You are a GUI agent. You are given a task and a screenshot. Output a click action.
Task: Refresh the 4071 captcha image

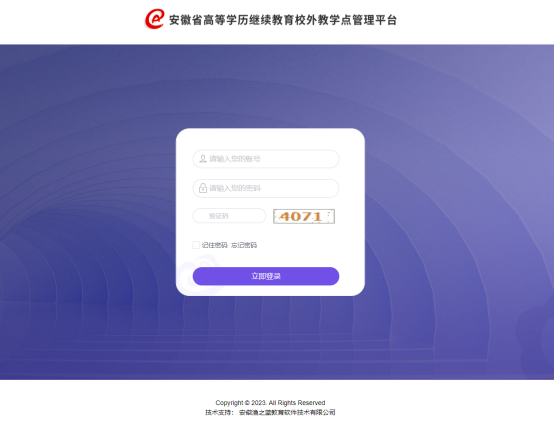click(x=304, y=216)
